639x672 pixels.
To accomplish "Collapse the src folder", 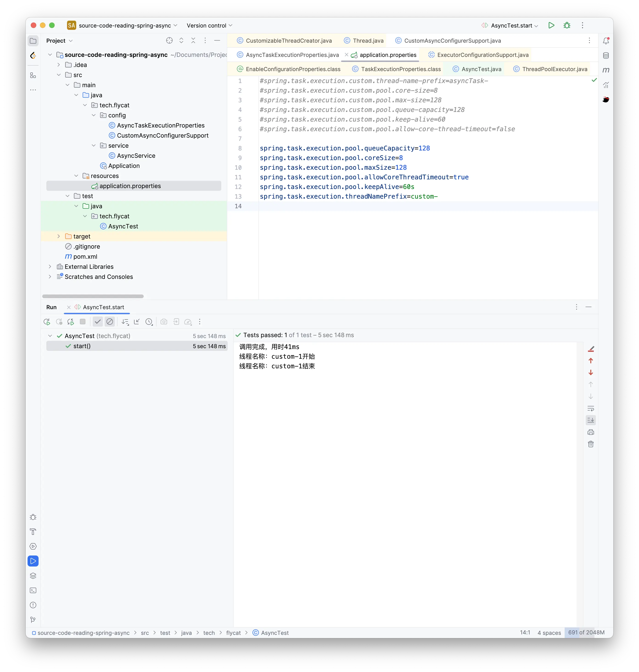I will click(x=59, y=75).
